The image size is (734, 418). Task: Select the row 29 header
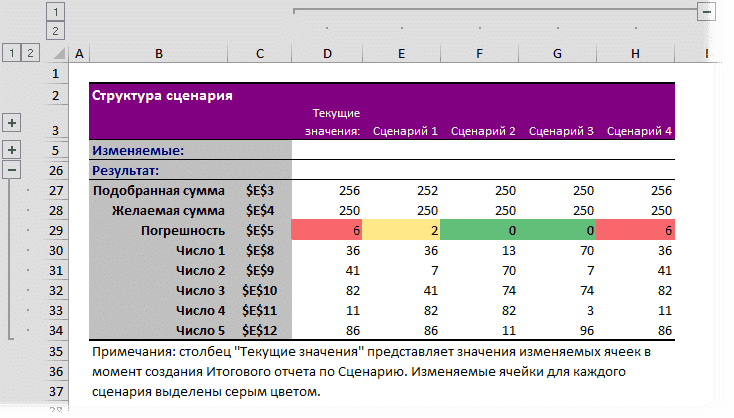point(56,230)
